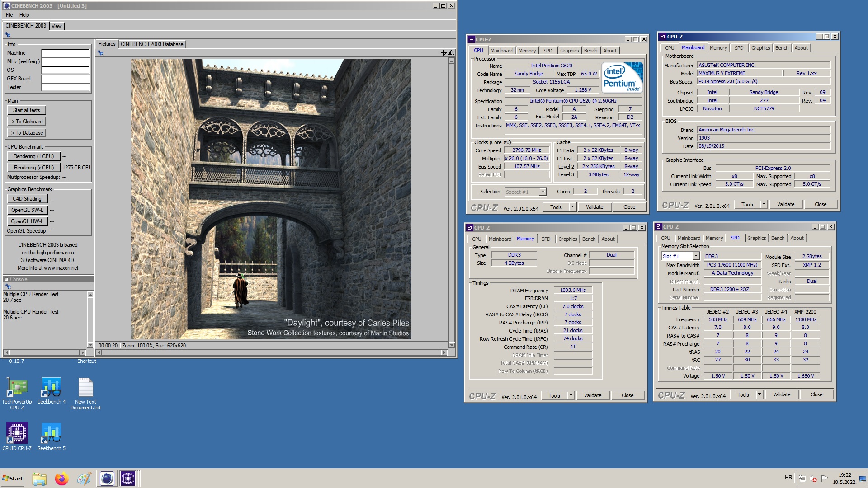Open Geekbench 5 desktop shortcut
868x488 pixels.
[x=51, y=436]
